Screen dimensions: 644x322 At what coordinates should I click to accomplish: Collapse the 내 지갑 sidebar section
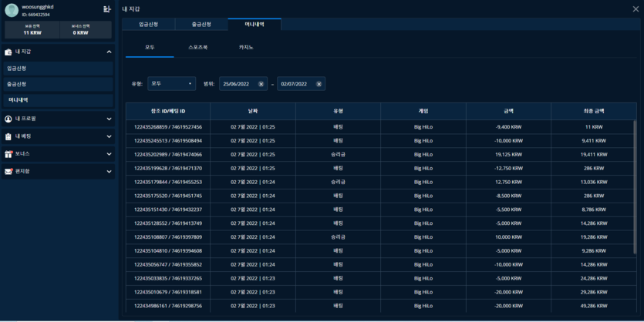(109, 52)
